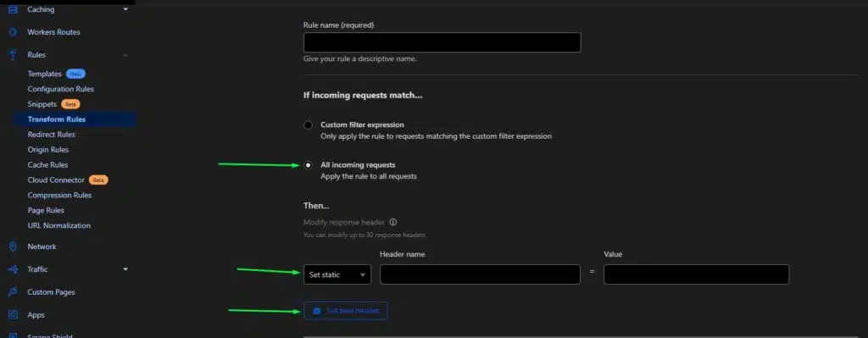Click the Traffic routing icon
Viewport: 868px width, 338px height.
(x=13, y=269)
